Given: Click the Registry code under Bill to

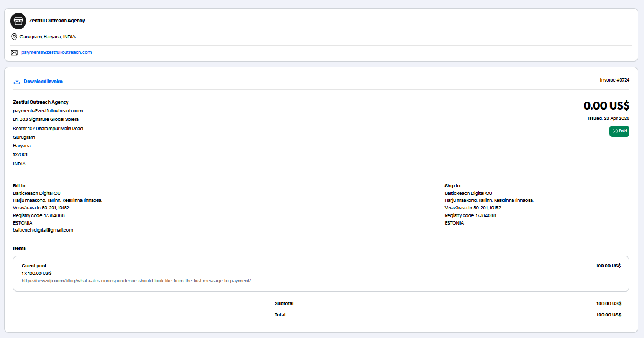Looking at the screenshot, I should coord(39,215).
